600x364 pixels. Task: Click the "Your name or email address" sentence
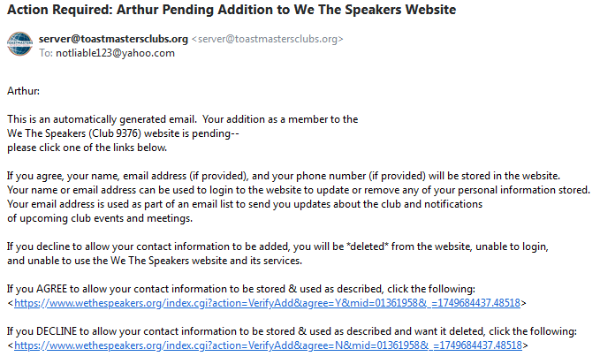point(298,189)
